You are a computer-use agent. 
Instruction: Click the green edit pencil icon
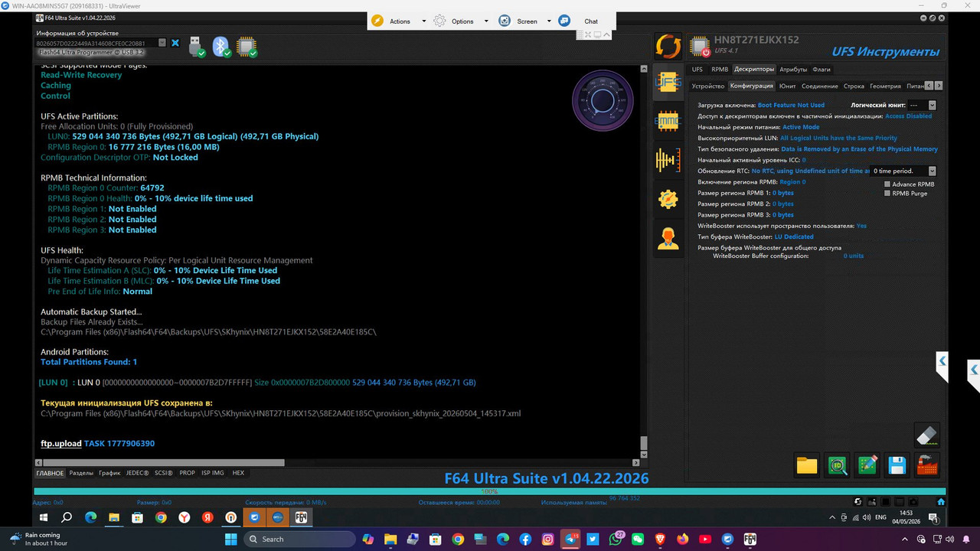click(867, 465)
